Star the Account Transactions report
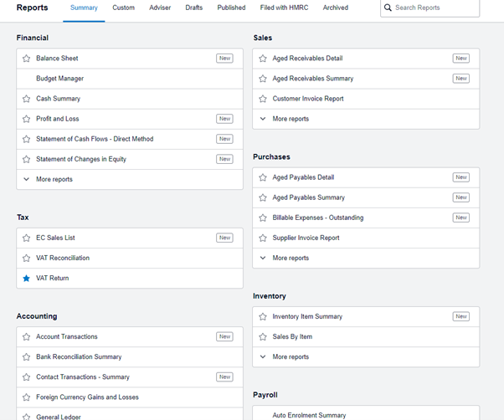 pyautogui.click(x=26, y=337)
